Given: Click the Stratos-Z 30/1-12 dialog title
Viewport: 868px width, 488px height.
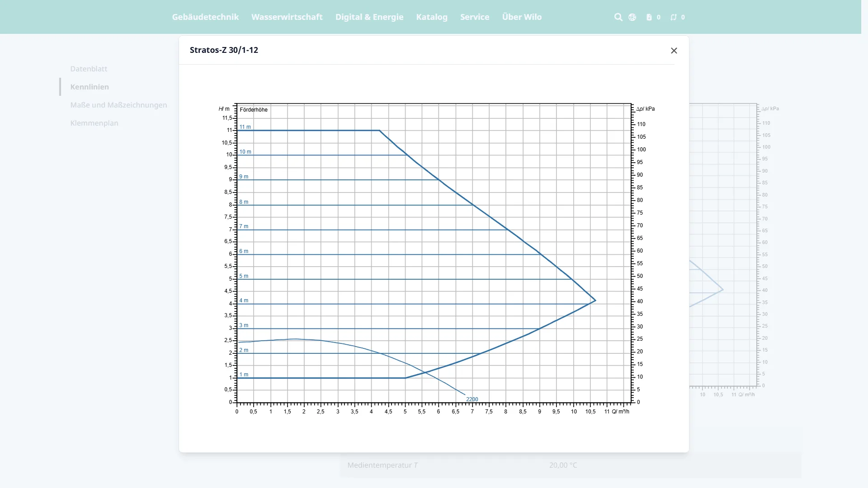Looking at the screenshot, I should (224, 50).
